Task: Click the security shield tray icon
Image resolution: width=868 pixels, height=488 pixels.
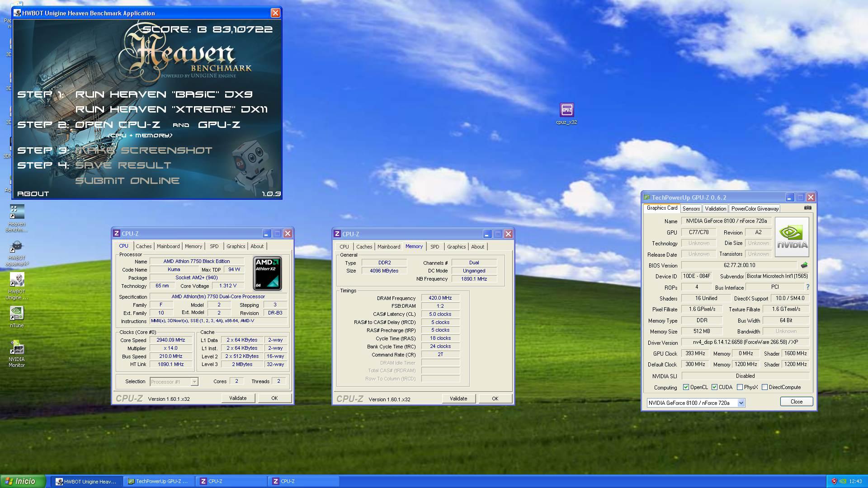Action: point(835,481)
